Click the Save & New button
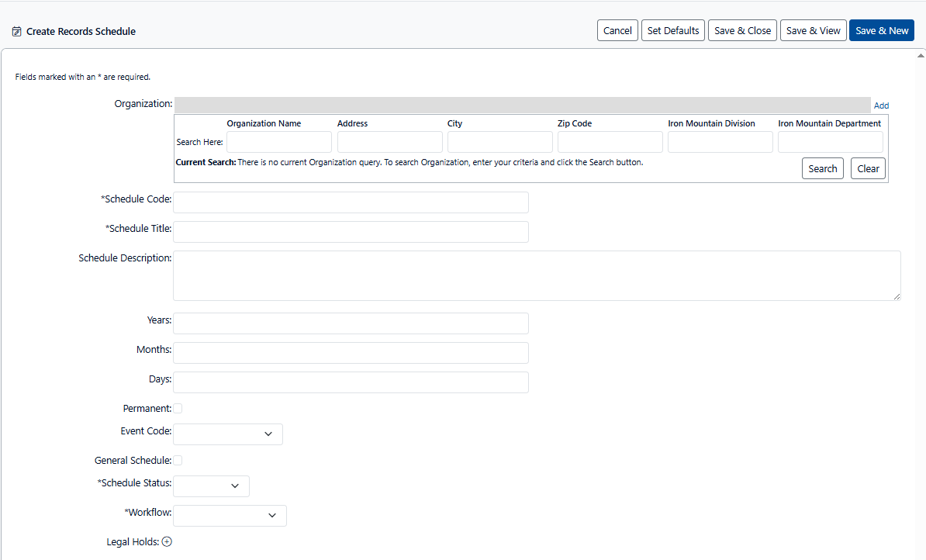The height and width of the screenshot is (560, 926). 881,30
